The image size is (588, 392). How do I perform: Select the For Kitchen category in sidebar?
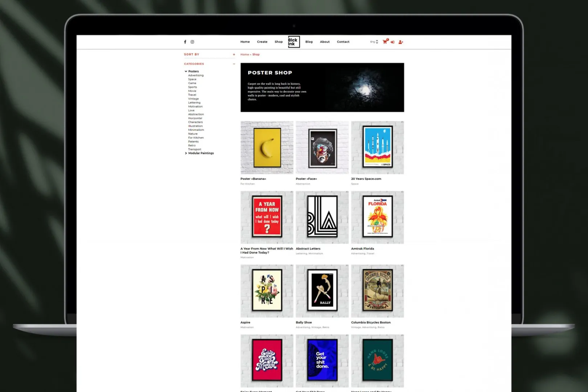coord(196,138)
